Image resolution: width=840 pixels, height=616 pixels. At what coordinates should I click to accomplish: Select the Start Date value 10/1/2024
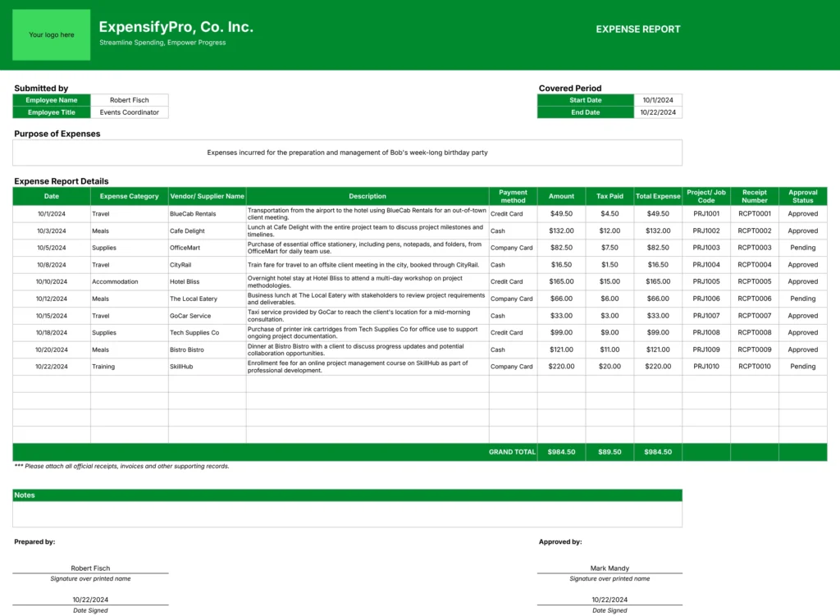tap(659, 100)
